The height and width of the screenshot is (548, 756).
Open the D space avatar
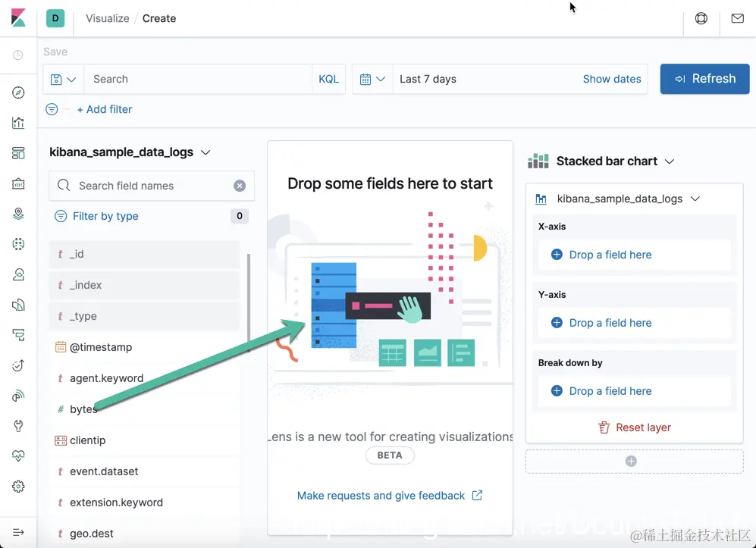tap(55, 18)
